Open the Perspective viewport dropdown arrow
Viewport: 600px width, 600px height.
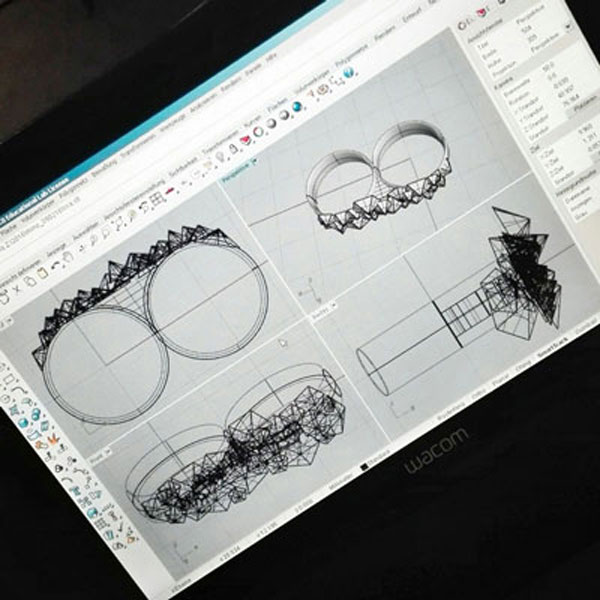254,161
